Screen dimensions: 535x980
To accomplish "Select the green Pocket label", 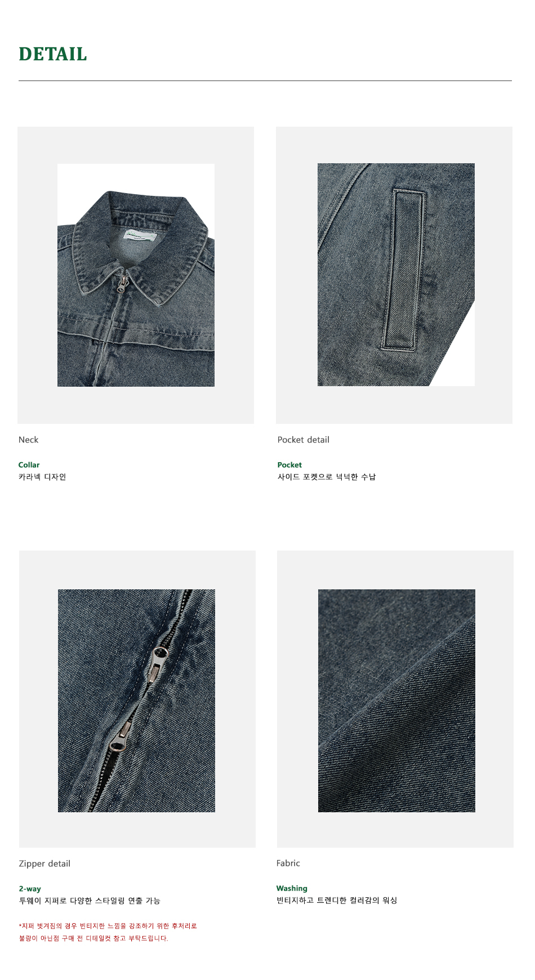I will tap(289, 465).
